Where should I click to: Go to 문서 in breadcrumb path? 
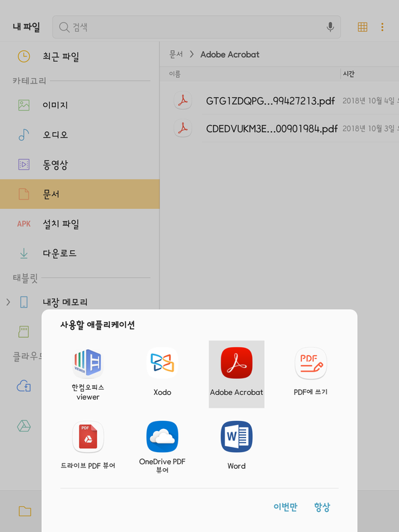click(x=176, y=55)
